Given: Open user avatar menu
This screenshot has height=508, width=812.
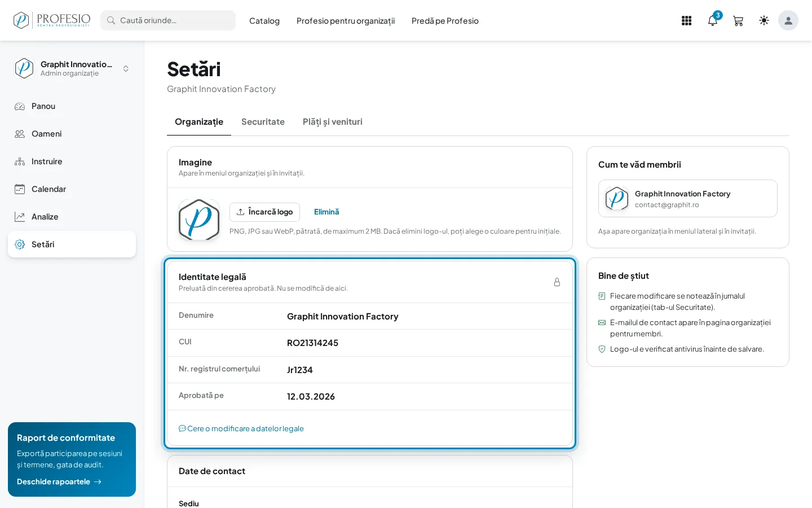Looking at the screenshot, I should pyautogui.click(x=788, y=20).
